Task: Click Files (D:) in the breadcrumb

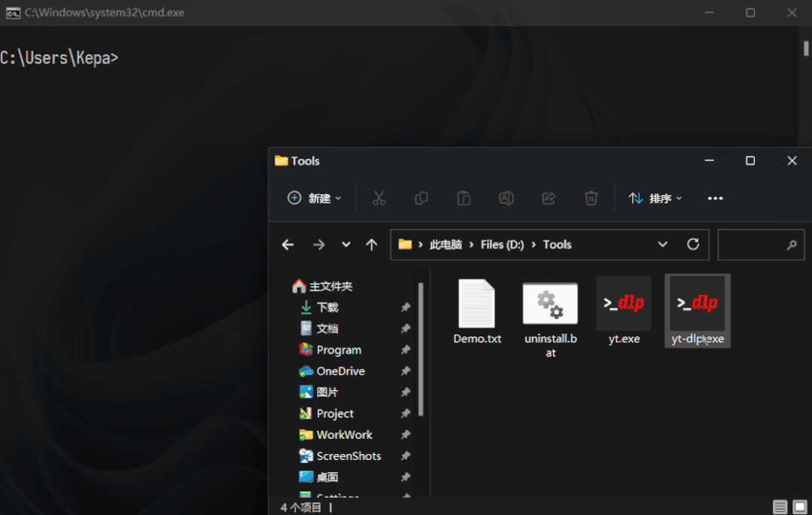Action: [502, 245]
